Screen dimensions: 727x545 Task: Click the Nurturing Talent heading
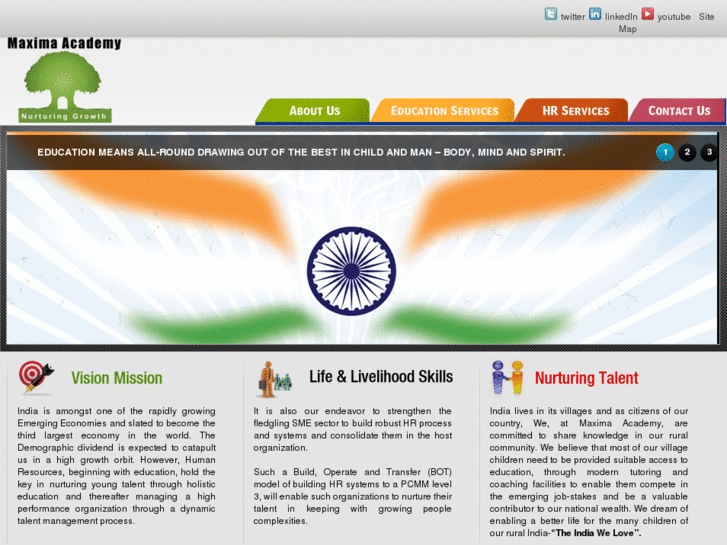[587, 378]
